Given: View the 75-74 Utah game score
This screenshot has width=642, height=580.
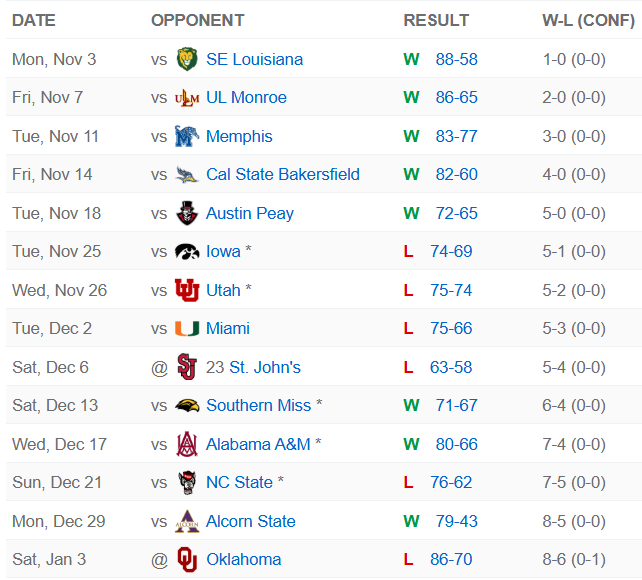Looking at the screenshot, I should point(451,290).
